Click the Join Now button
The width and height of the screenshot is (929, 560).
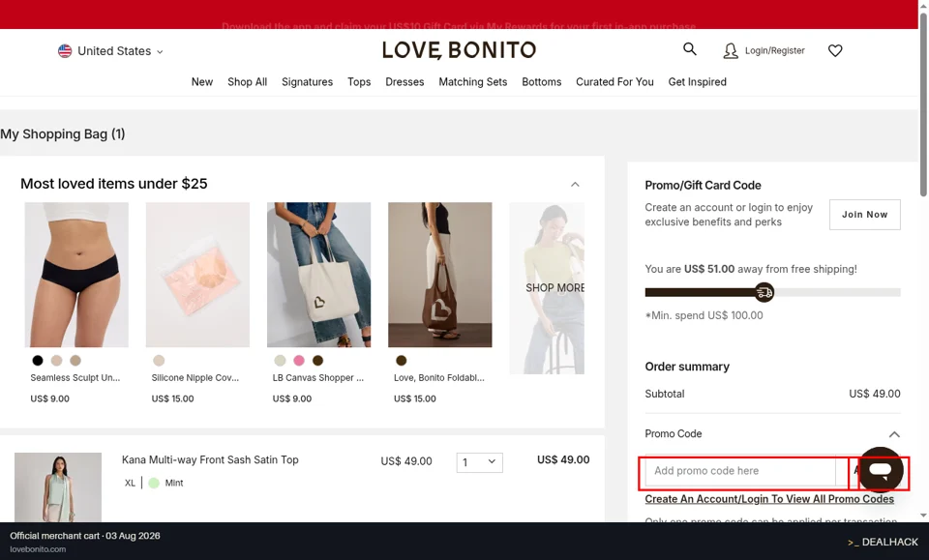[864, 215]
